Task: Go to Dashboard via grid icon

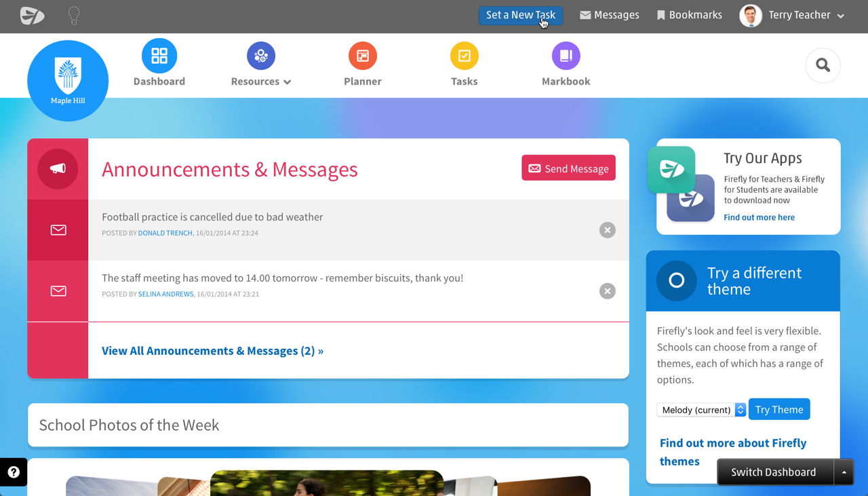Action: pyautogui.click(x=159, y=56)
